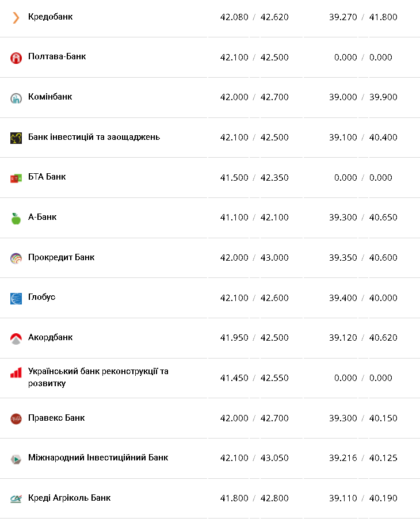420x522 pixels.
Task: Click the Комінбанк logo icon
Action: (x=16, y=98)
